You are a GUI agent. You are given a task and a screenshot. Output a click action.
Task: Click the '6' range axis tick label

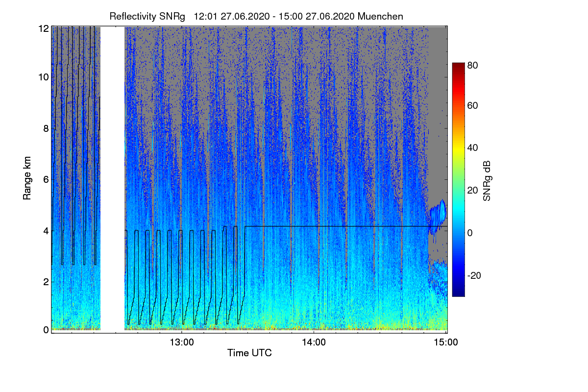tap(46, 179)
